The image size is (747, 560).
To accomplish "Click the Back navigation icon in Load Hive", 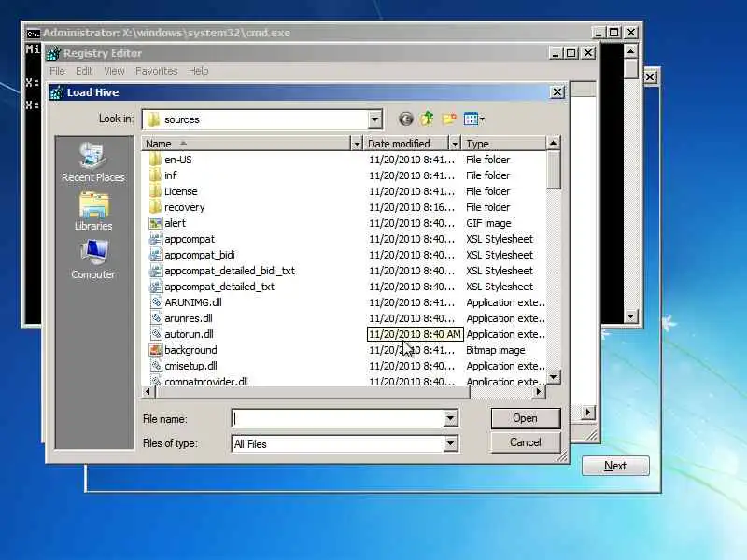I will (406, 119).
